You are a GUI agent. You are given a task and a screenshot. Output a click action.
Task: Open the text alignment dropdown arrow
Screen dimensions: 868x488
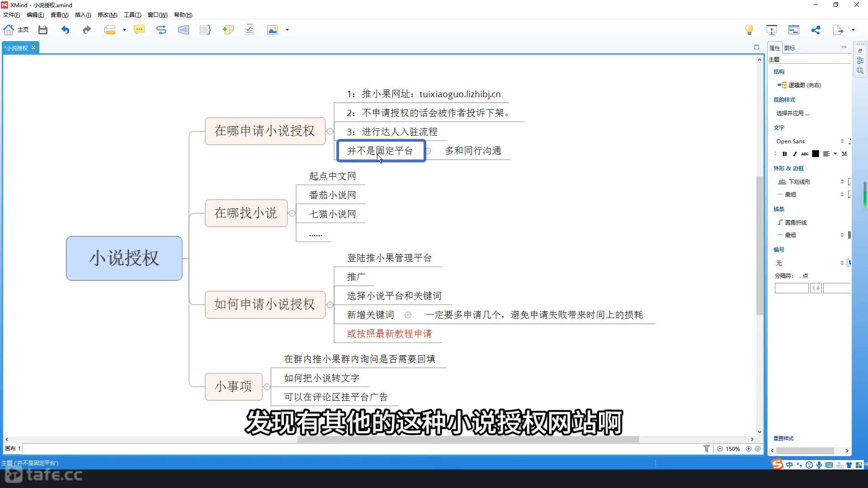coord(835,154)
